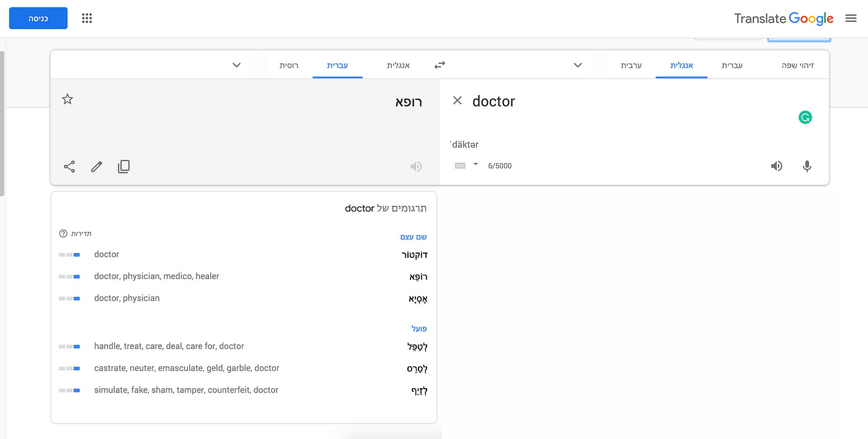Viewport: 868px width, 439px height.
Task: Listen to the Hebrew translation
Action: click(x=416, y=166)
